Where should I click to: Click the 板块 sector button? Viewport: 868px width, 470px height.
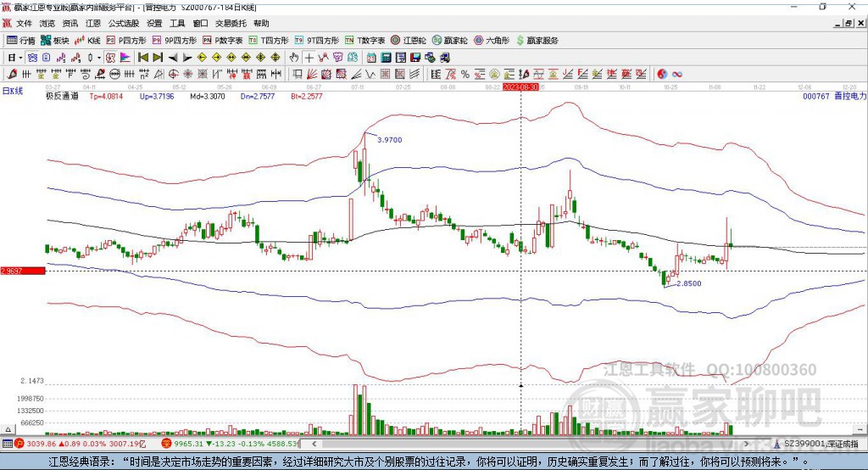click(55, 41)
